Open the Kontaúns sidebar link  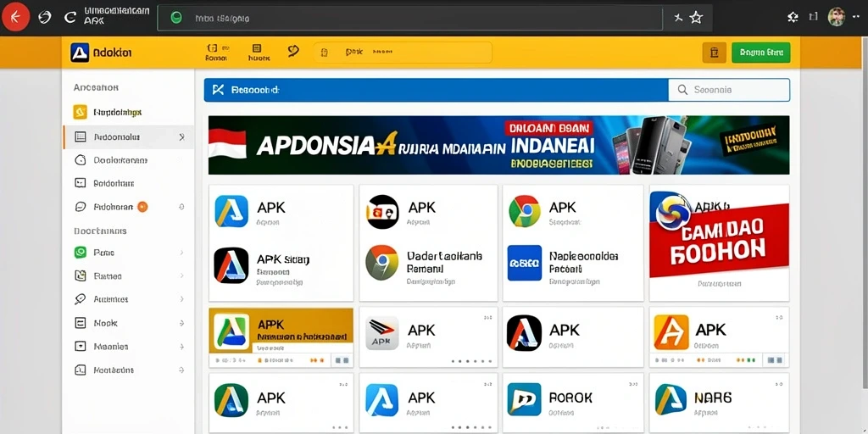(114, 370)
